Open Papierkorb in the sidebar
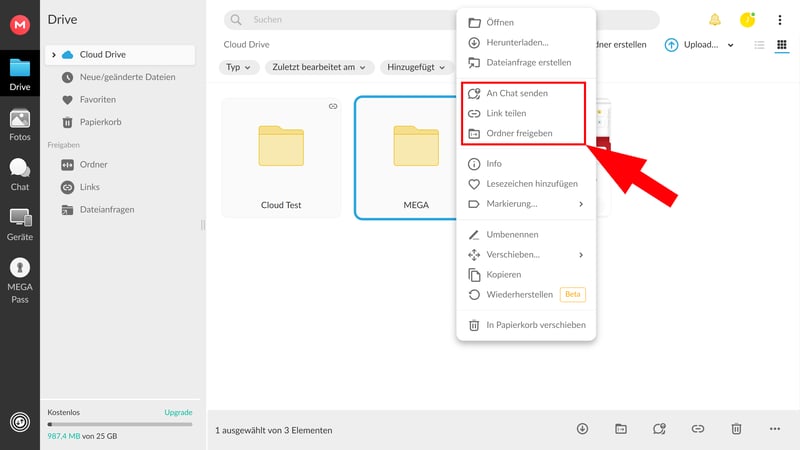The width and height of the screenshot is (800, 450). click(100, 122)
